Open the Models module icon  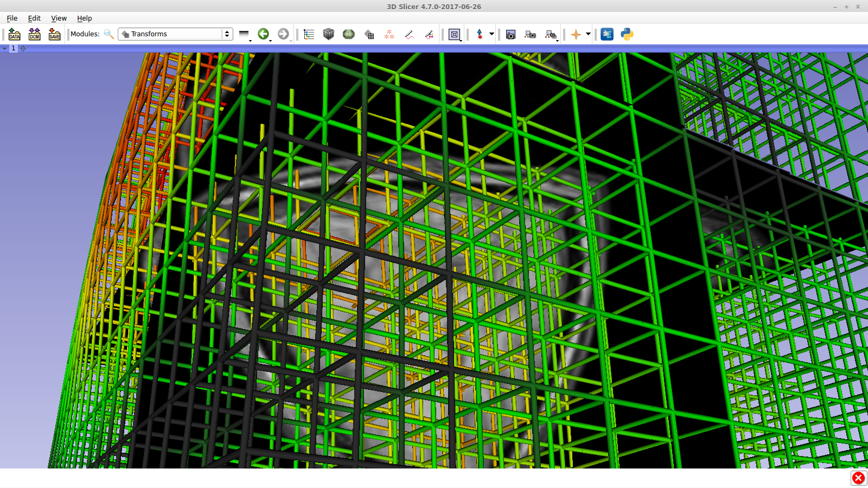(349, 34)
